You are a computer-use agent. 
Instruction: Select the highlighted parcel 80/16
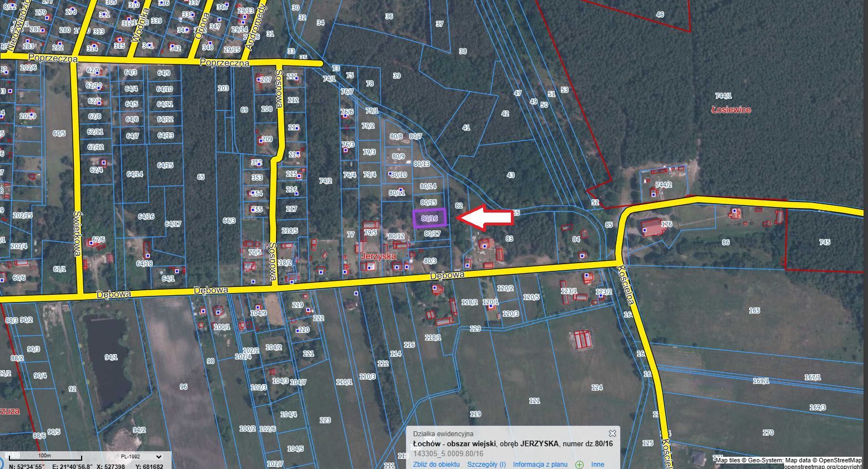[429, 219]
